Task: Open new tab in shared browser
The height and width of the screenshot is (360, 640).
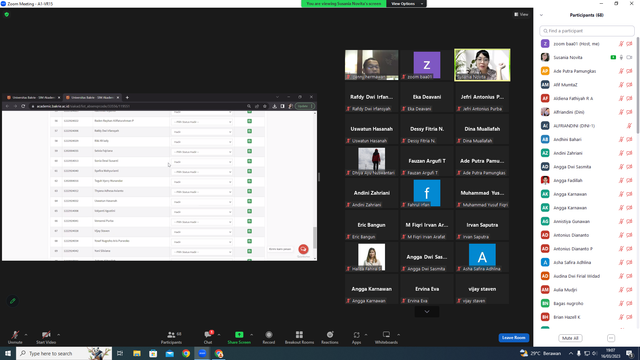Action: click(127, 98)
